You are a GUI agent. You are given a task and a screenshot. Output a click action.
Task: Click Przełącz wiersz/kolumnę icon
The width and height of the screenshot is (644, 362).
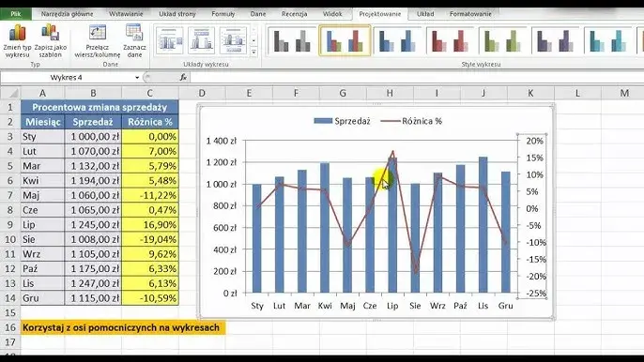pyautogui.click(x=98, y=40)
